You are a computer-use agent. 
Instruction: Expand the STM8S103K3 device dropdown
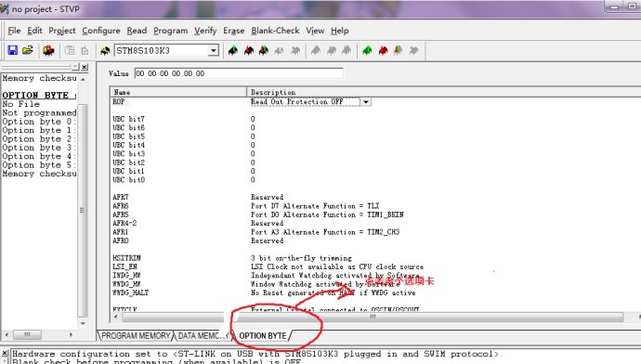pyautogui.click(x=214, y=51)
